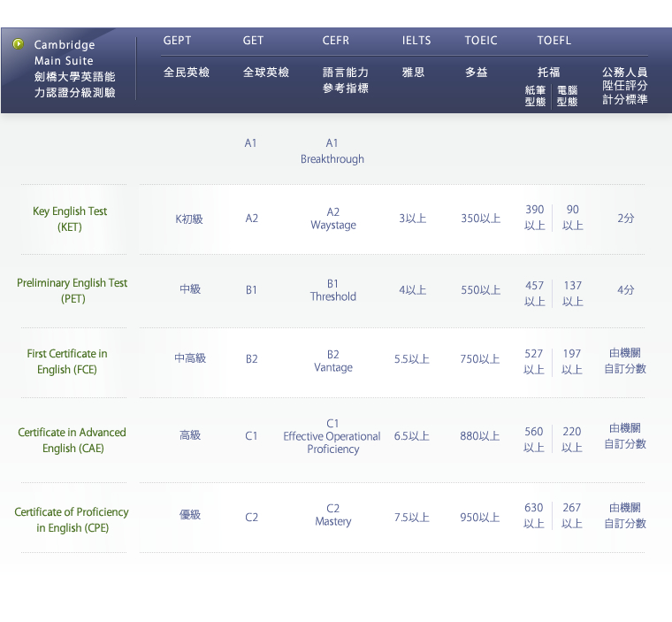Click the Certificate in Advanced English (CAE) label
The width and height of the screenshot is (672, 622).
72,440
